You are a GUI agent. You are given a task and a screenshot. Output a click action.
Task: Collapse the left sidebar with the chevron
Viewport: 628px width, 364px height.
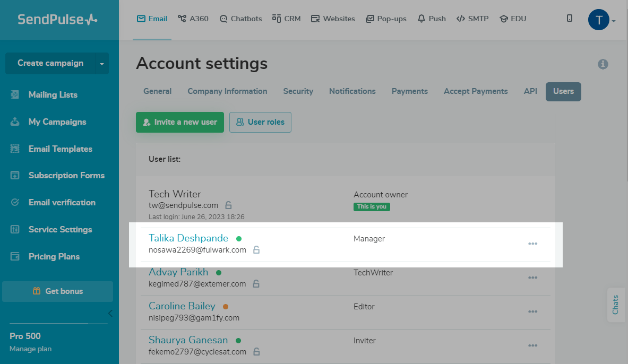(x=110, y=313)
